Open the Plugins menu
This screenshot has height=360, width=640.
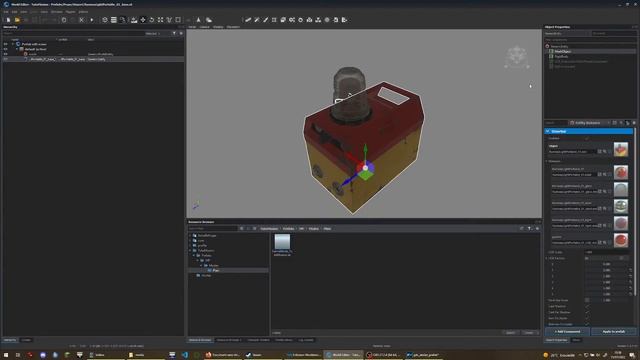[x=71, y=12]
